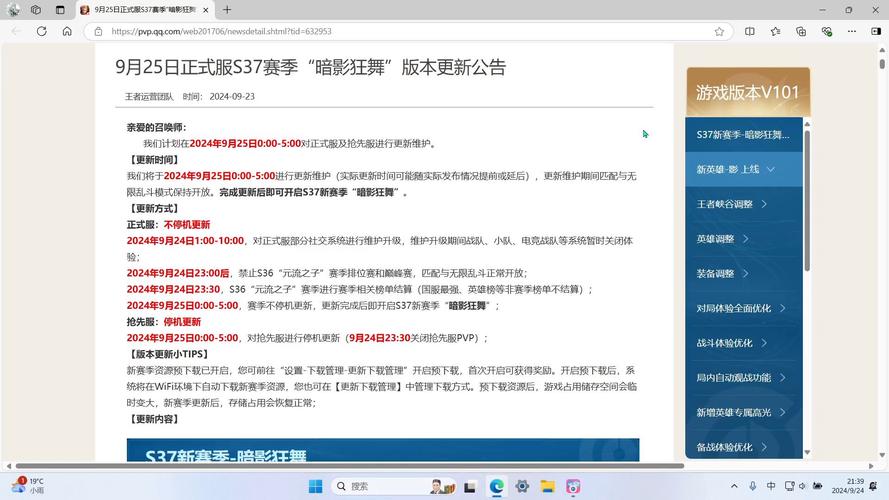The width and height of the screenshot is (889, 500).
Task: Click the 王者运营团队 author text
Action: pos(149,96)
